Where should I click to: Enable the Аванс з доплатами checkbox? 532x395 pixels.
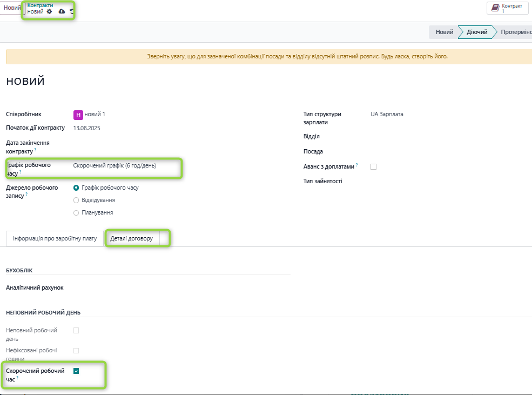click(373, 167)
